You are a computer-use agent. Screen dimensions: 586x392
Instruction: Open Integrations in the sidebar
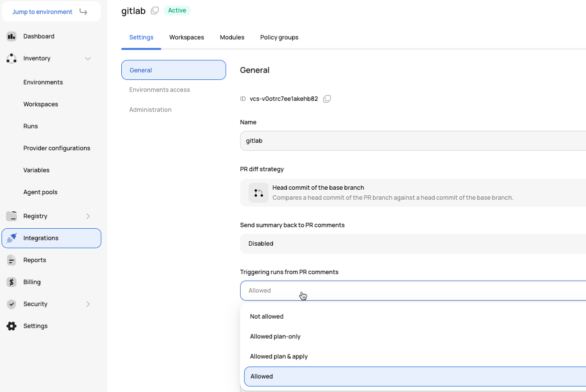51,238
